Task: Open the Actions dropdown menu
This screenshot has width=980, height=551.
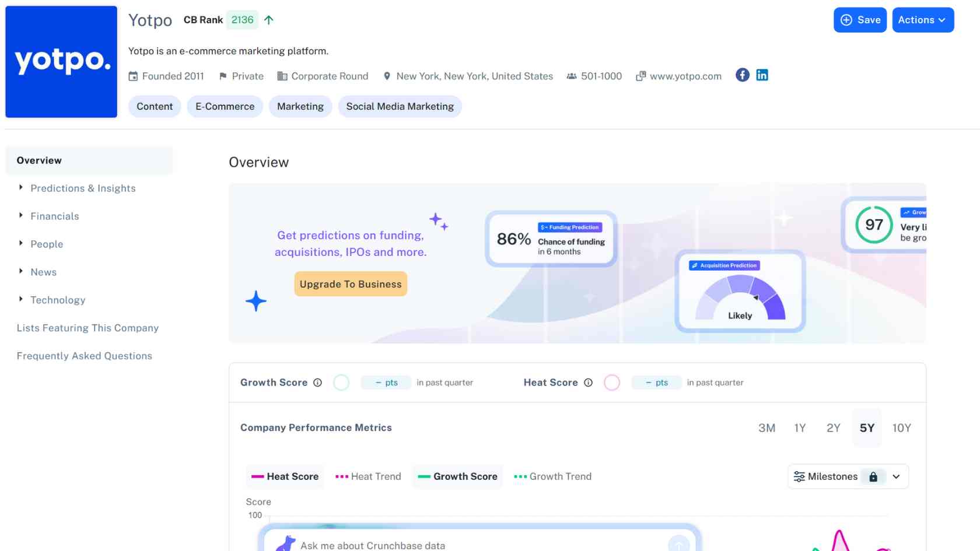Action: click(x=922, y=20)
